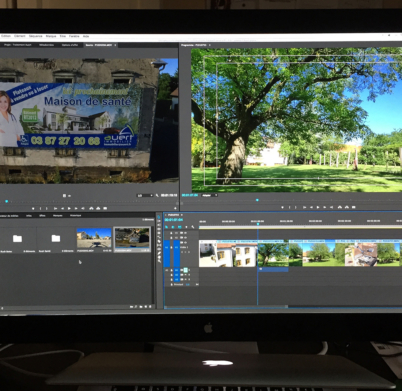Toggle eye visibility on topmost video track
This screenshot has width=402, height=391.
185,233
